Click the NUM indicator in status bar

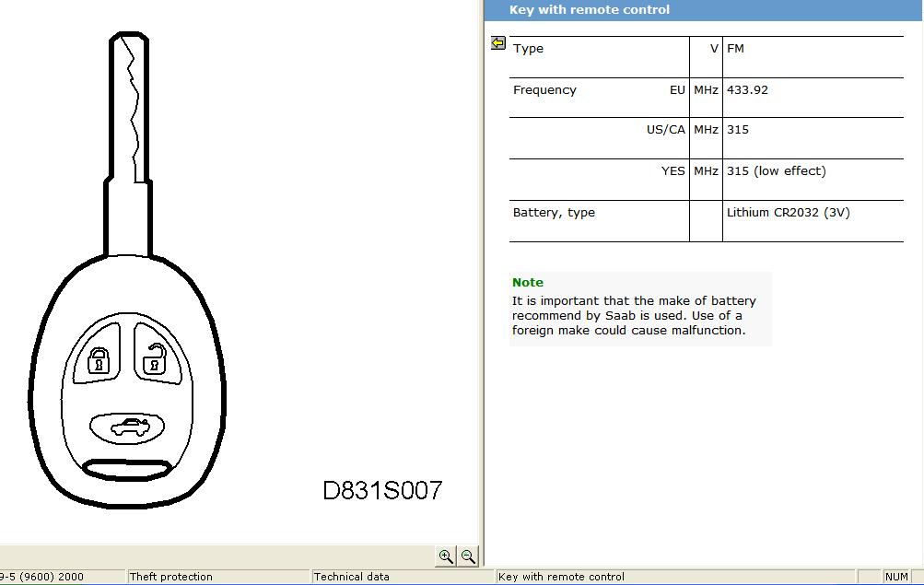coord(896,577)
